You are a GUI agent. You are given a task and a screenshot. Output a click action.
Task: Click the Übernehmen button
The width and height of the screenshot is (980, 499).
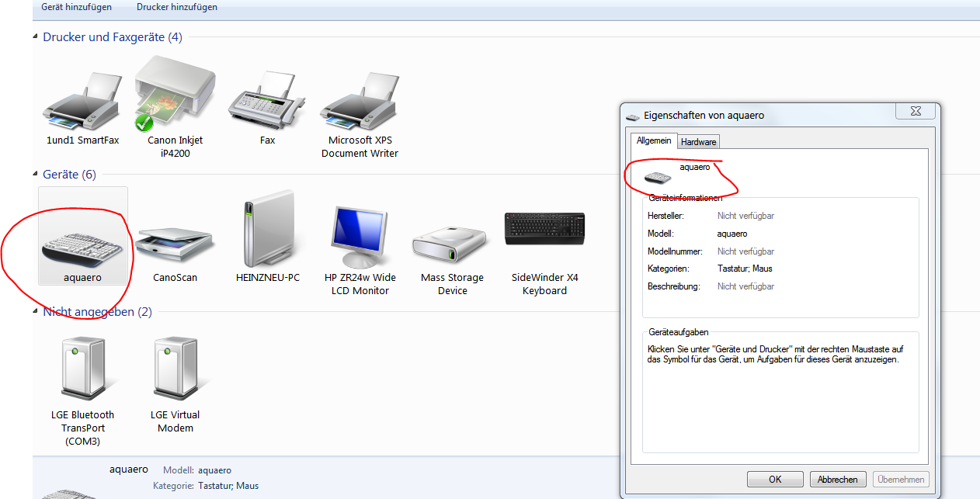tap(901, 480)
